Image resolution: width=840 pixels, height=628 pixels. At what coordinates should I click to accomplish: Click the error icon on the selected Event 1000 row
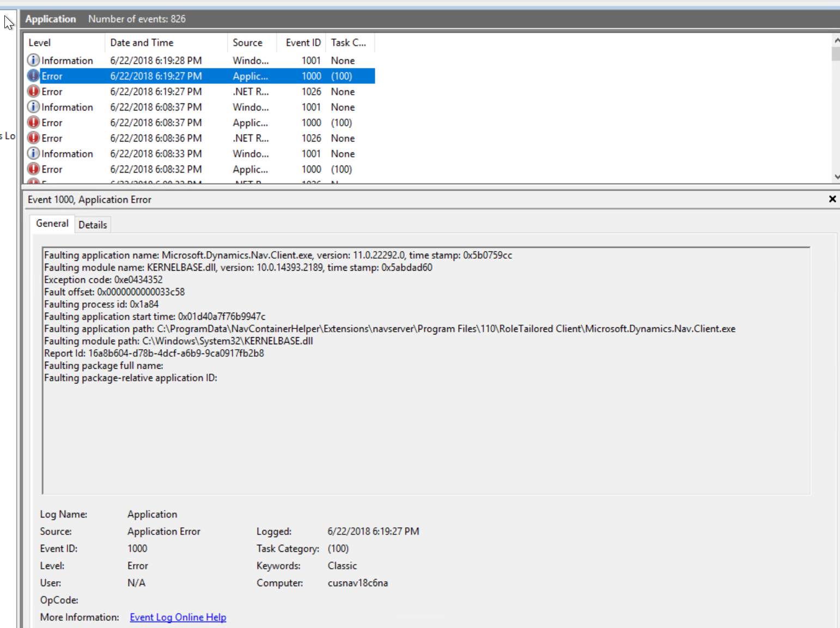point(33,76)
